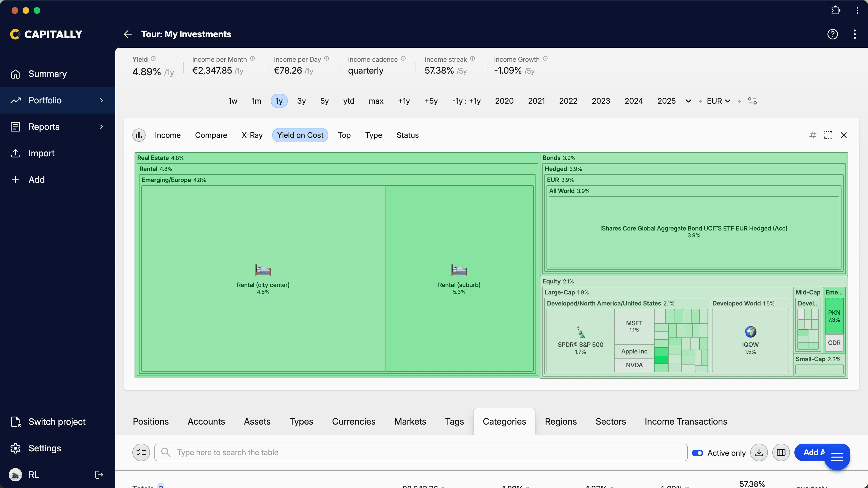Open the Accounts tab

click(206, 422)
